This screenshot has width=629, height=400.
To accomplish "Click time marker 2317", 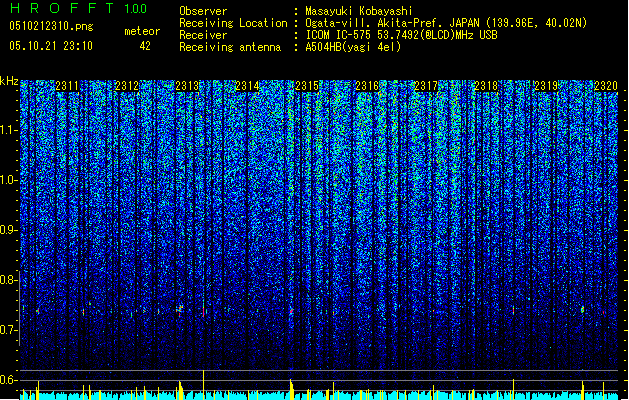I will tap(426, 86).
